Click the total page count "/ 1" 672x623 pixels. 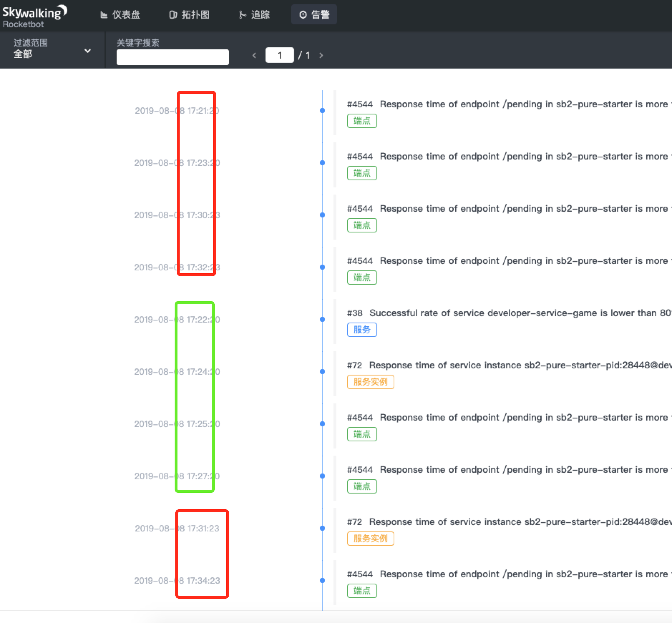pyautogui.click(x=304, y=55)
